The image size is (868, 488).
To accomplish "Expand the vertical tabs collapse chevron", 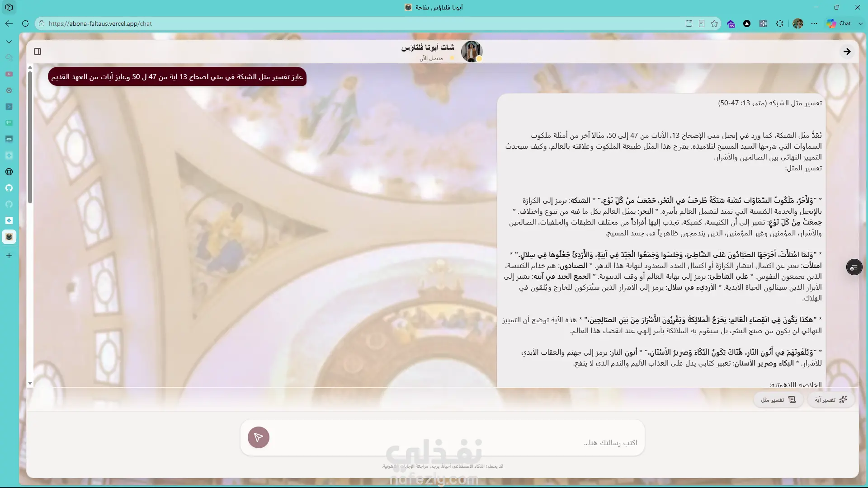I will pos(9,42).
